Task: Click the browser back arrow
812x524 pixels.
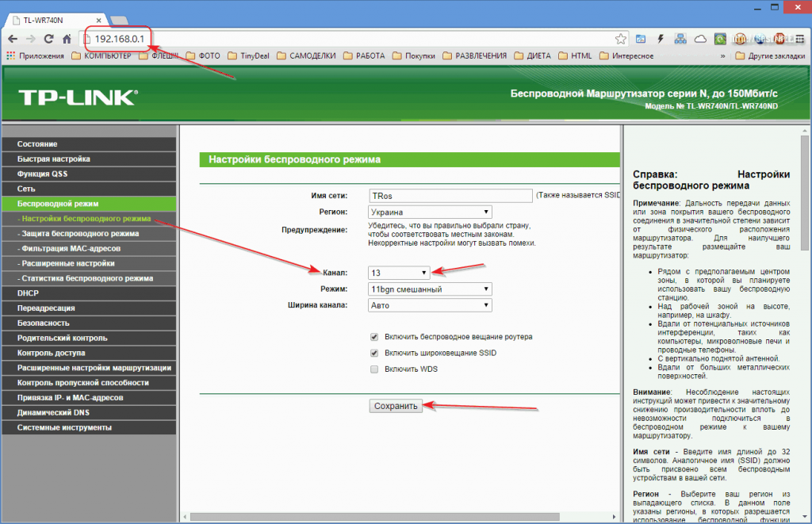Action: pyautogui.click(x=12, y=38)
